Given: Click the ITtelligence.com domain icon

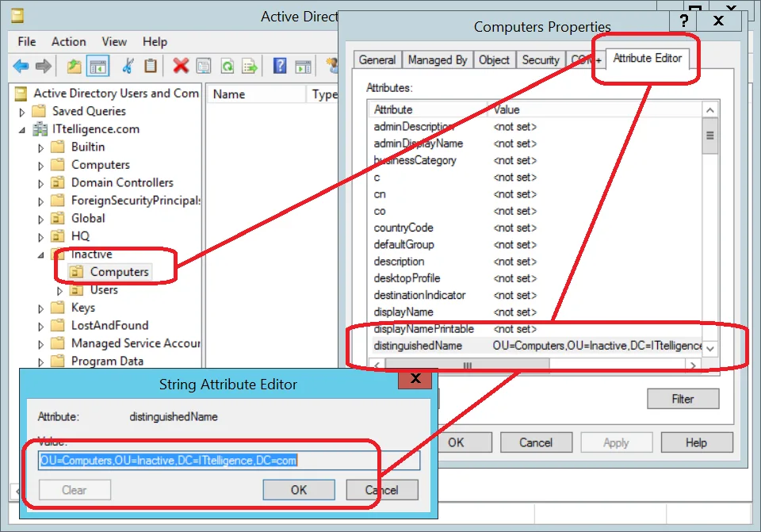Looking at the screenshot, I should tap(40, 129).
